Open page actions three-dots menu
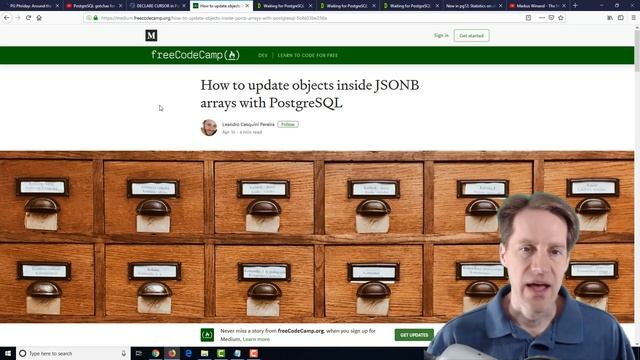This screenshot has height=360, width=640. tap(542, 18)
